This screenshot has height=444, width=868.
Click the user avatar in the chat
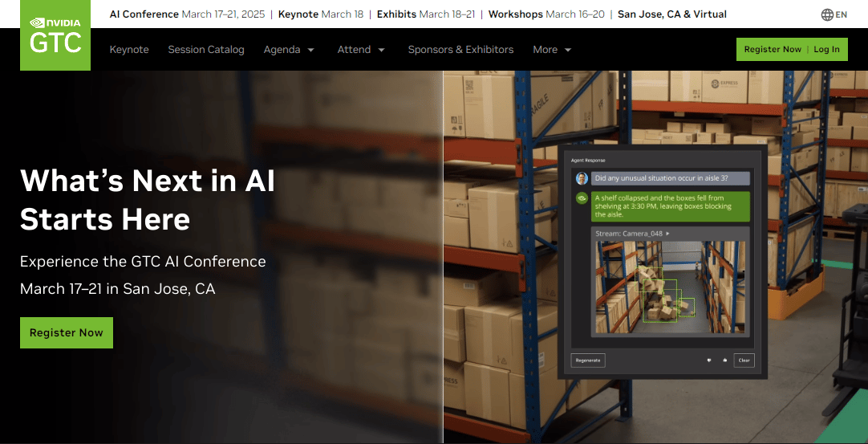click(582, 178)
